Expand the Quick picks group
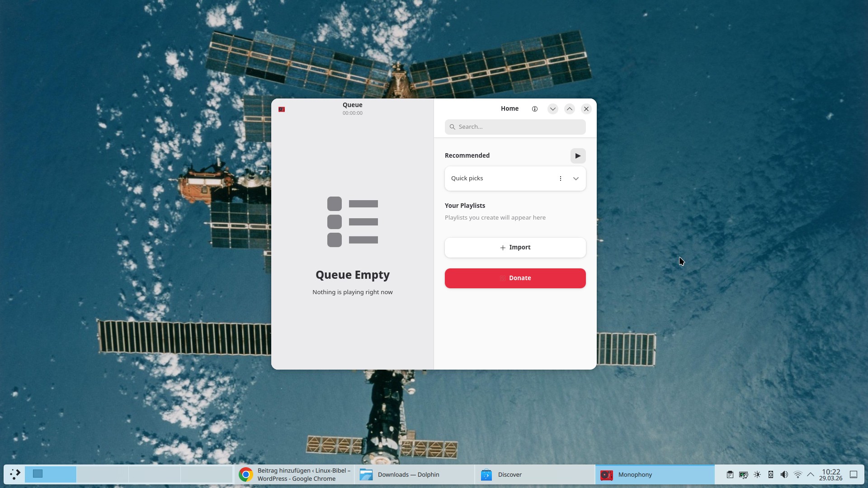Screen dimensions: 868x488 click(576, 178)
